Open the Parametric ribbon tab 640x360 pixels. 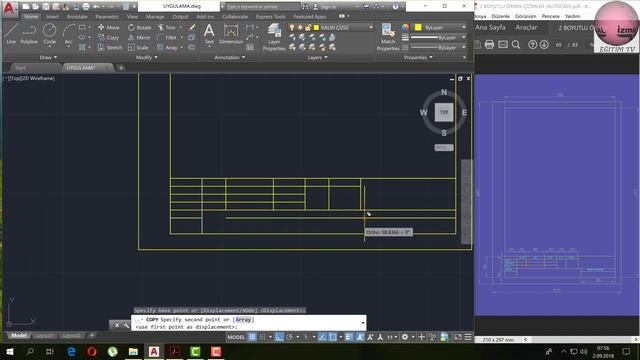tap(107, 17)
